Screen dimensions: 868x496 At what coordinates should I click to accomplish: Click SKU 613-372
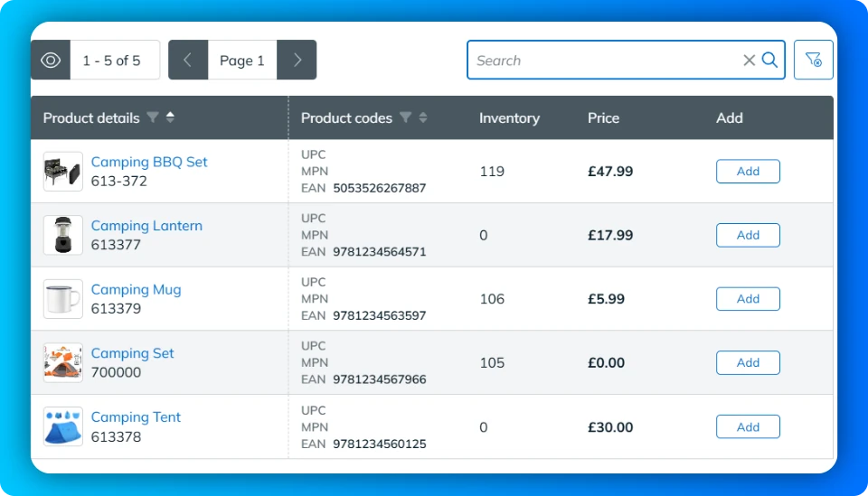coord(119,181)
